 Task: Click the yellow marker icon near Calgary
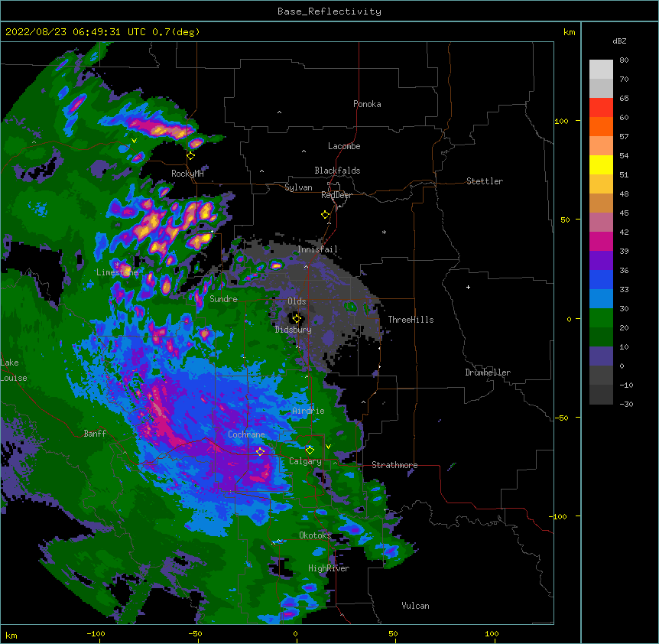pyautogui.click(x=310, y=450)
